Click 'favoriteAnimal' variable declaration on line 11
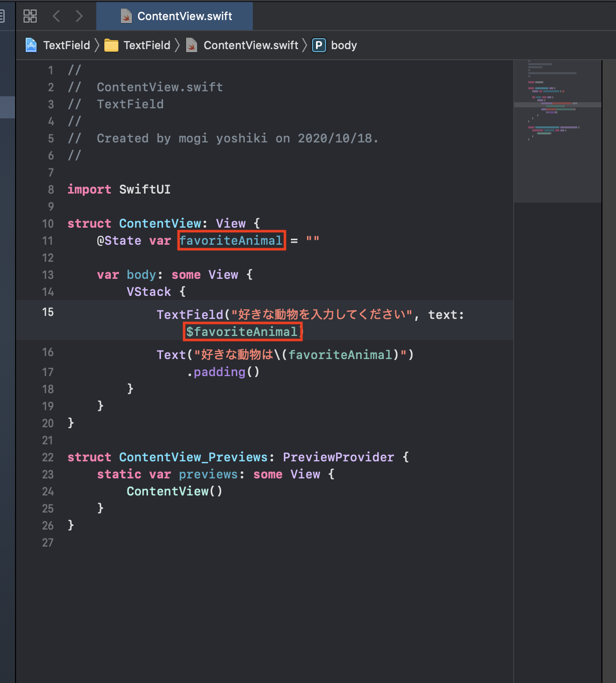The height and width of the screenshot is (683, 616). tap(231, 241)
